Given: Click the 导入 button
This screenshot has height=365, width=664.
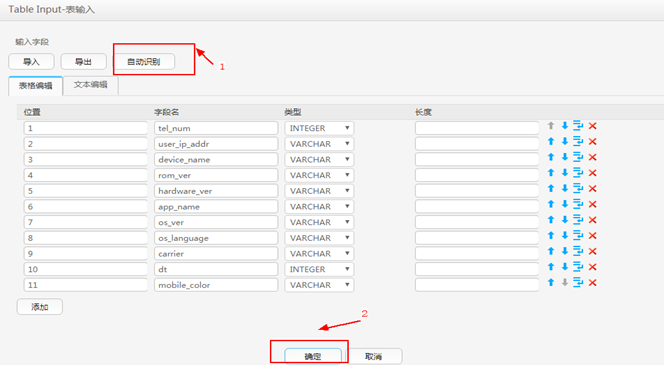Looking at the screenshot, I should 31,62.
